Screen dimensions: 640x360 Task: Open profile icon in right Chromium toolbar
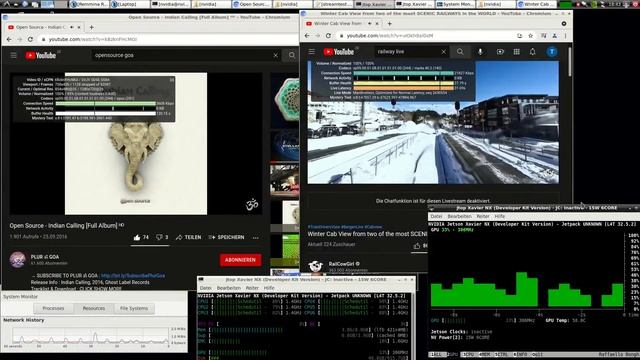554,36
